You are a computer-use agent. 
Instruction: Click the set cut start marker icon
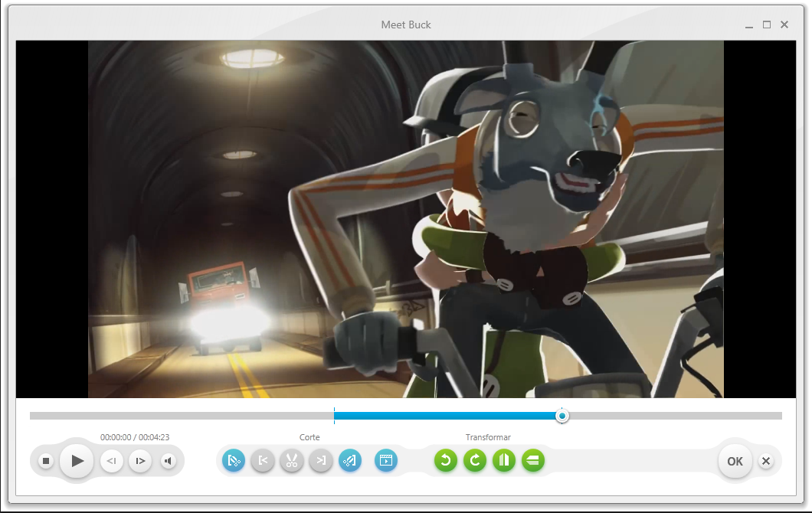[234, 460]
